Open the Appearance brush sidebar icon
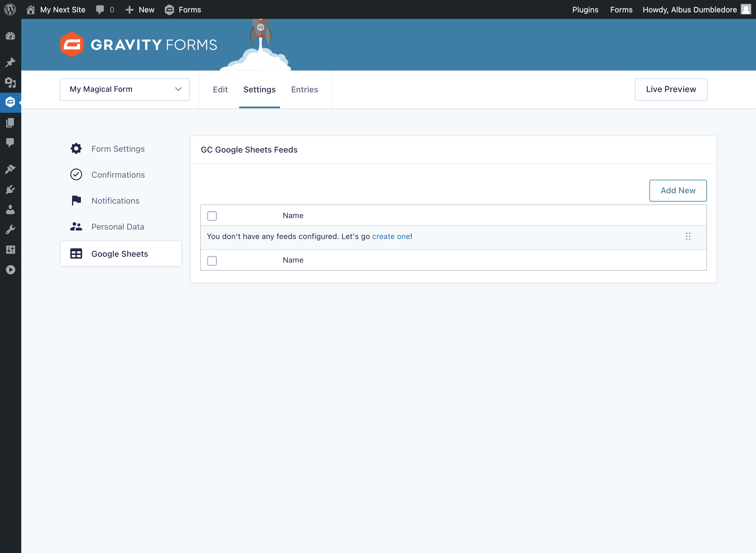 tap(10, 169)
